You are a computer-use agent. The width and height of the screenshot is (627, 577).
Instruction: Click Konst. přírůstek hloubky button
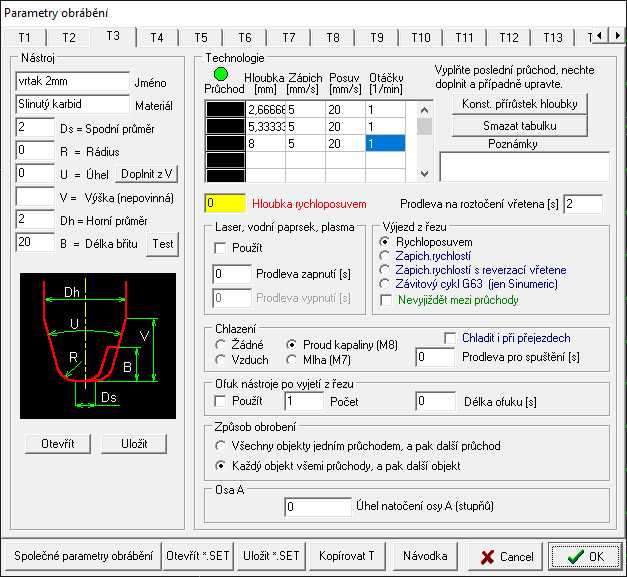click(519, 104)
